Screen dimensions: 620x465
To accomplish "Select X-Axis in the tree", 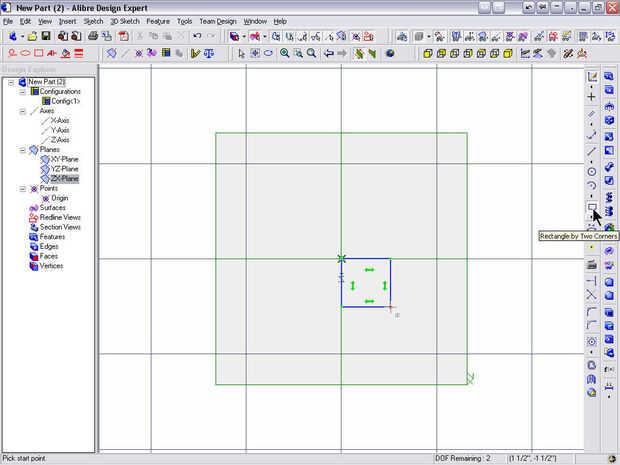I will 60,121.
